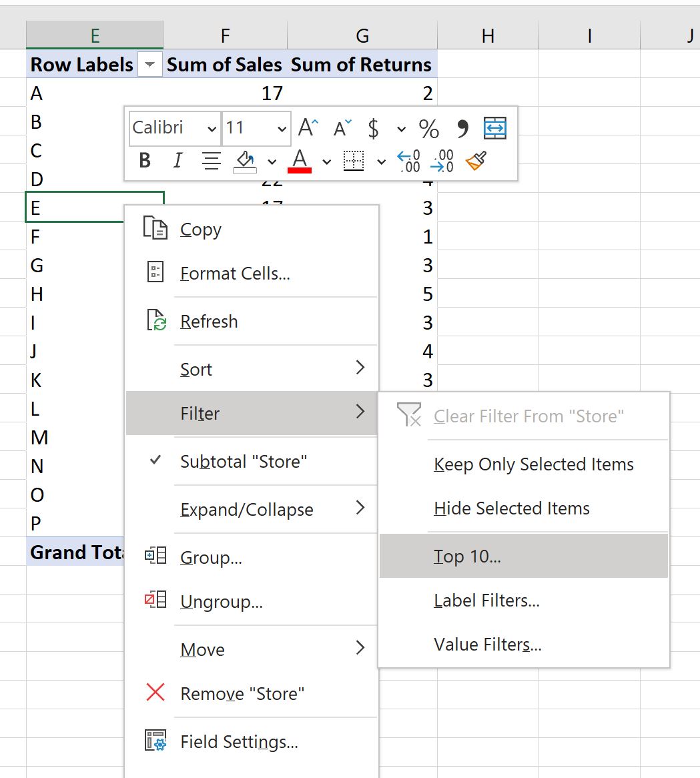Expand the Sort submenu arrow
This screenshot has width=700, height=778.
tap(360, 368)
